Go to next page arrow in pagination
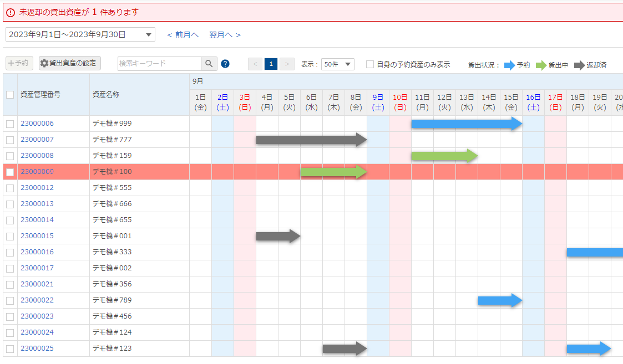This screenshot has width=623, height=364. tap(287, 64)
